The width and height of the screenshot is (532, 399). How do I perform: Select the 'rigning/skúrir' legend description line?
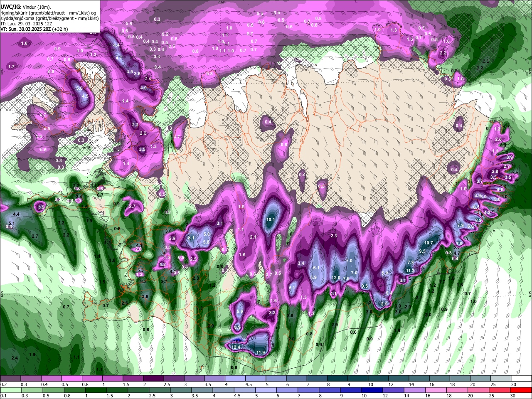coord(49,12)
